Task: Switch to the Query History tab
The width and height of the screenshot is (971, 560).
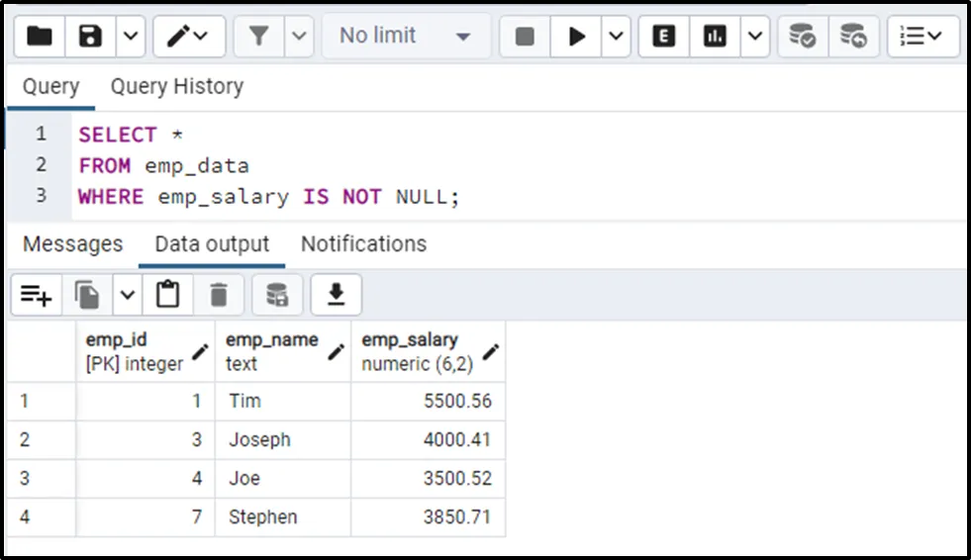Action: (x=176, y=87)
